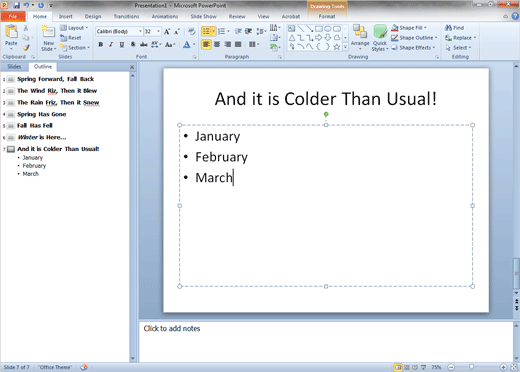
Task: Click the Paste clipboard icon
Action: 11,35
